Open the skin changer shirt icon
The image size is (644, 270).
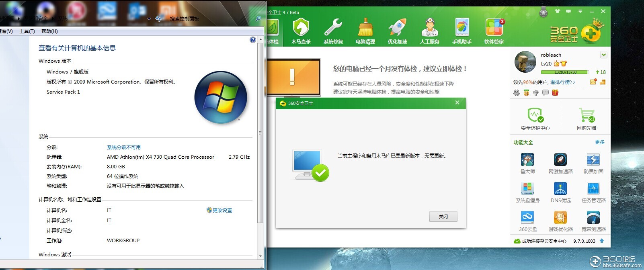[557, 11]
